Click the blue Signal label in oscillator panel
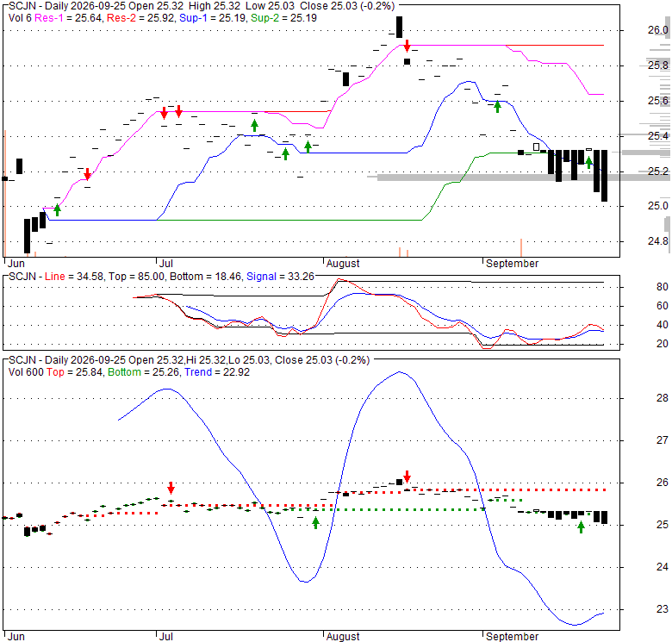Image resolution: width=672 pixels, height=642 pixels. pyautogui.click(x=261, y=277)
